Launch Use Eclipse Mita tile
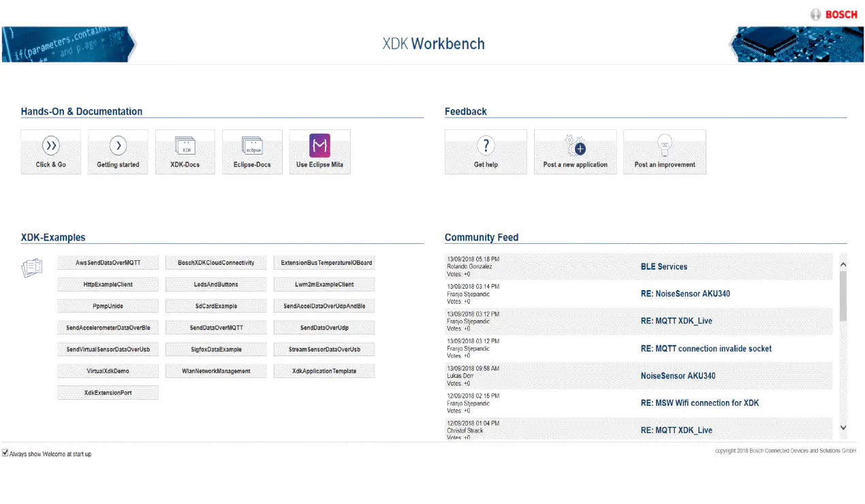 click(x=319, y=152)
